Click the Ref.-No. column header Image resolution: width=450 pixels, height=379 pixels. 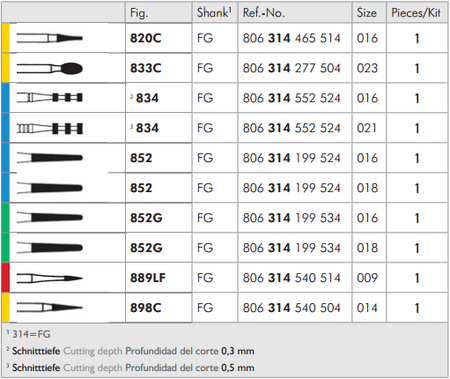coord(264,13)
